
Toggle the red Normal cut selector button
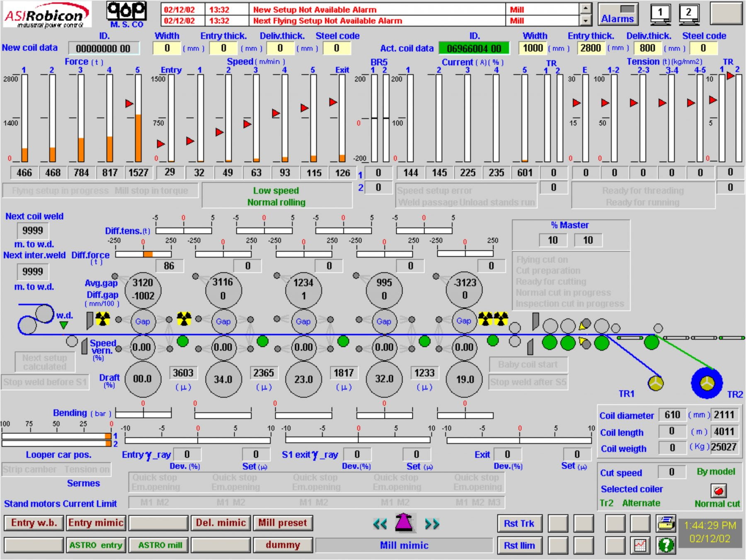(718, 491)
